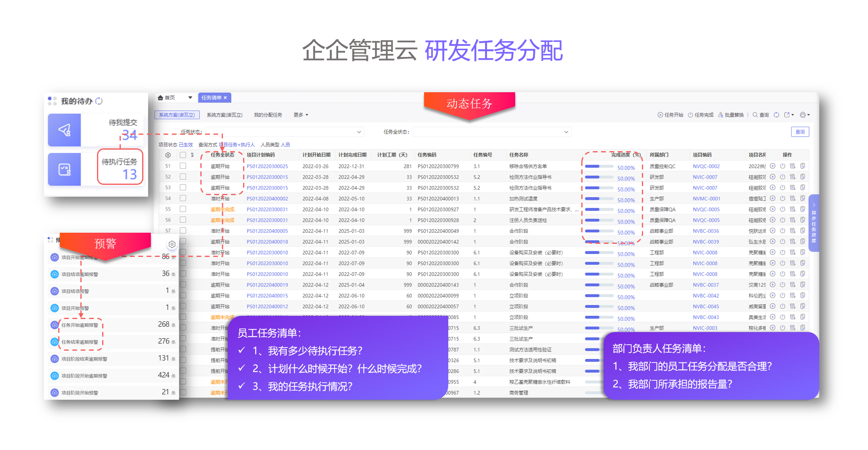This screenshot has height=450, width=868.
Task: Click the progress bar in row 51
Action: tap(599, 166)
